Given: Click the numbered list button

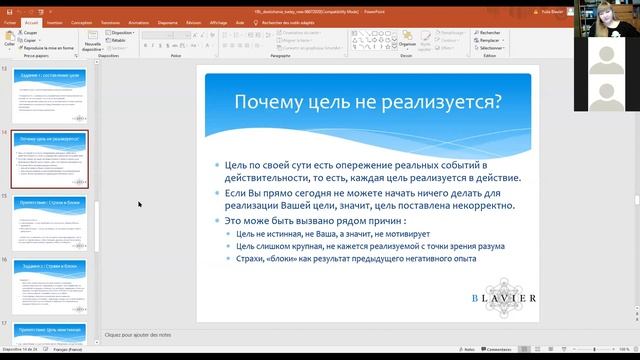Looking at the screenshot, I should 237,36.
